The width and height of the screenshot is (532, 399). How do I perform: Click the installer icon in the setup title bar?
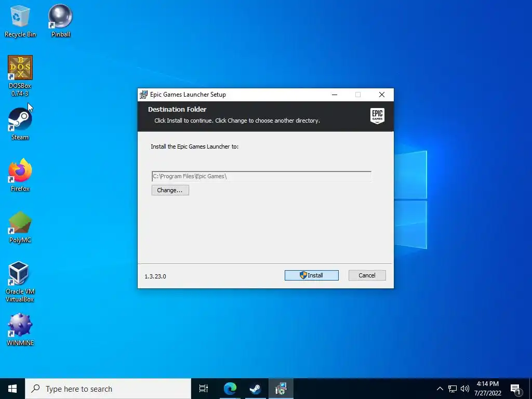click(143, 95)
